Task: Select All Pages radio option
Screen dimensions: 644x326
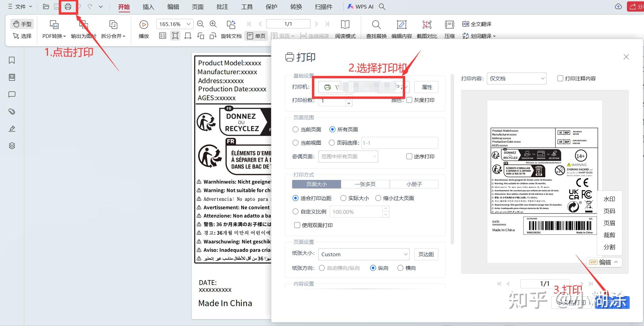Action: [x=332, y=129]
